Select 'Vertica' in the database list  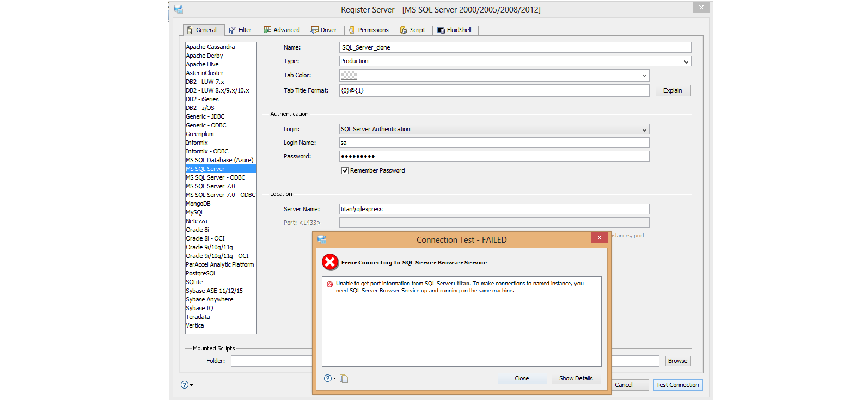pos(221,325)
